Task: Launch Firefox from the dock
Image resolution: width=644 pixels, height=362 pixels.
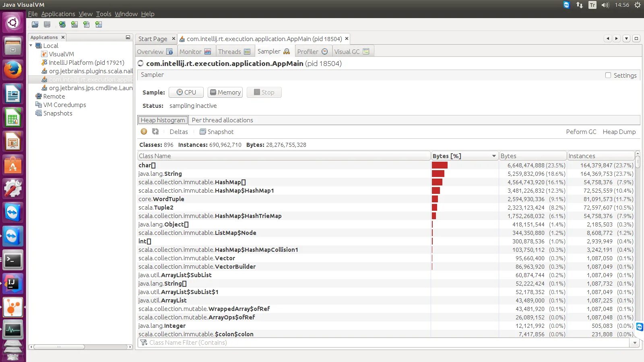Action: click(13, 70)
